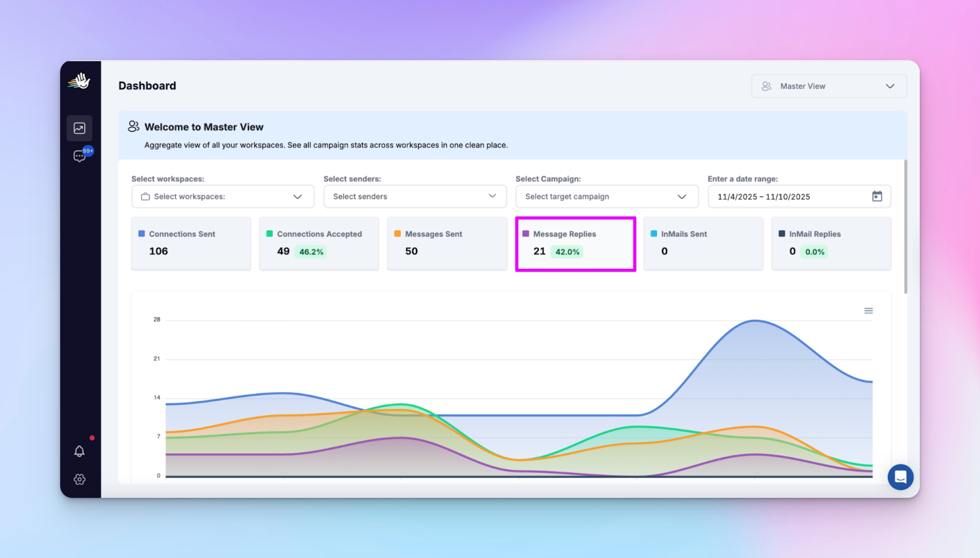980x558 pixels.
Task: Click the app logo hand icon
Action: [79, 81]
